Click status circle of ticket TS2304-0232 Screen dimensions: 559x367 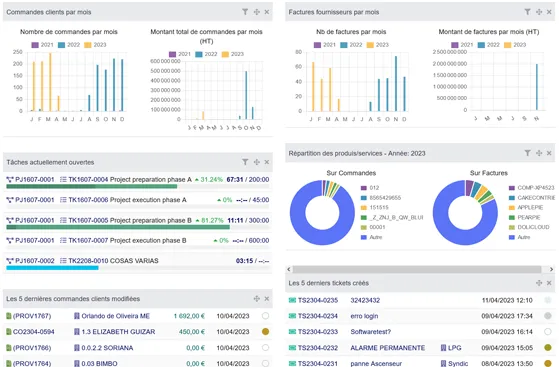tap(548, 348)
